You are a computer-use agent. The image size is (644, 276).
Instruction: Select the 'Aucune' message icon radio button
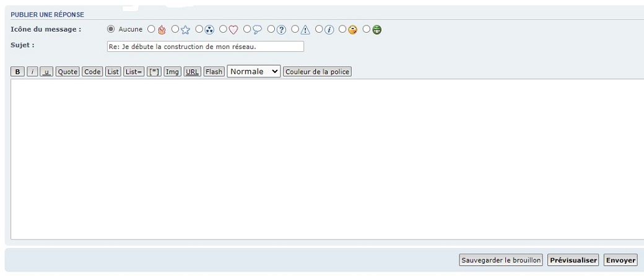click(111, 29)
